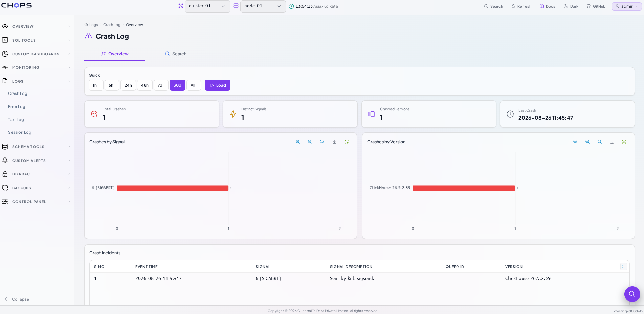Click the clock icon near 13:54:13
The height and width of the screenshot is (314, 644).
pos(291,6)
